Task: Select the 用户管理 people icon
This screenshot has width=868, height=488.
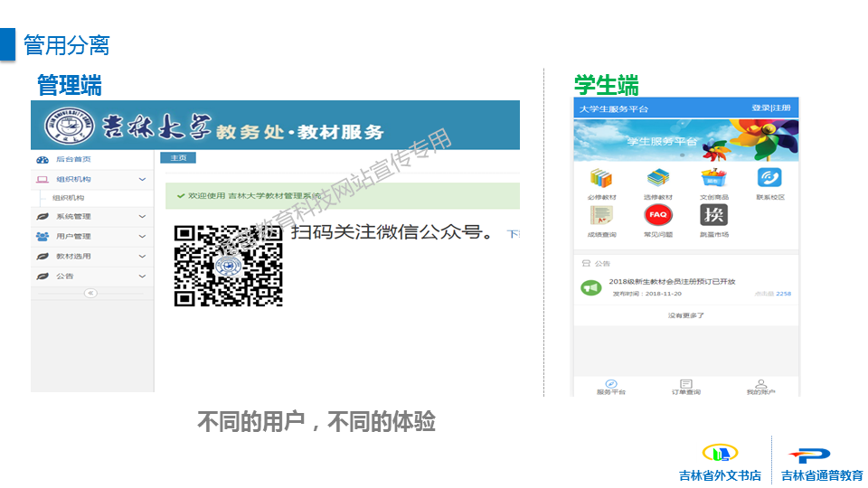Action: 42,236
